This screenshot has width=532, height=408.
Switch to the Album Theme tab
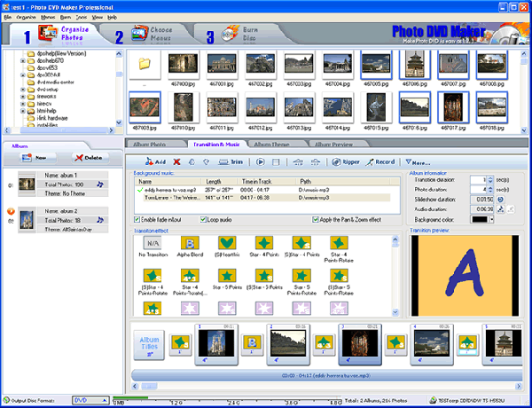click(271, 143)
